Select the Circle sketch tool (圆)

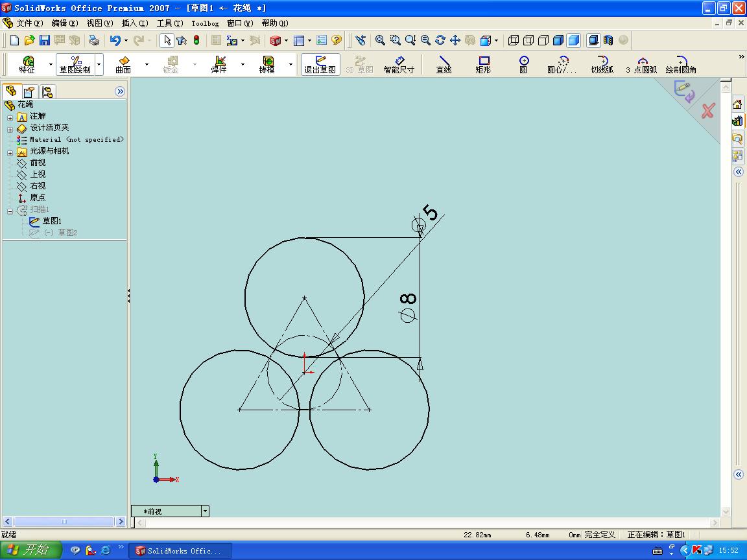tap(523, 64)
